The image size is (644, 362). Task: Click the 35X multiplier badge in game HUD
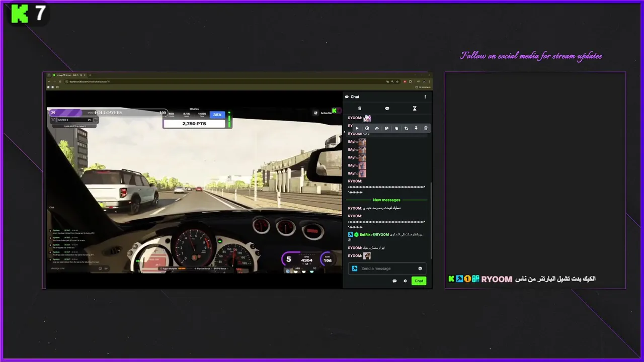[x=217, y=115]
